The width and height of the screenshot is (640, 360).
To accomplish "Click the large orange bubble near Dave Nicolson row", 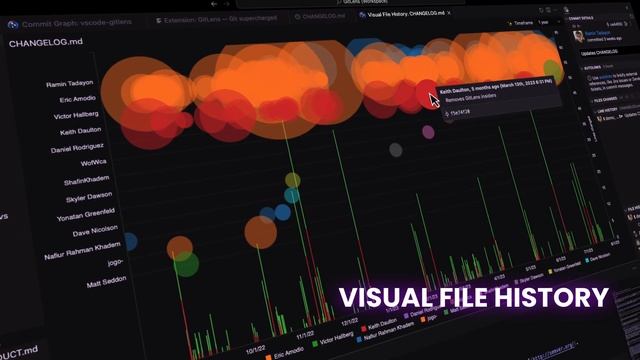I will [x=260, y=232].
